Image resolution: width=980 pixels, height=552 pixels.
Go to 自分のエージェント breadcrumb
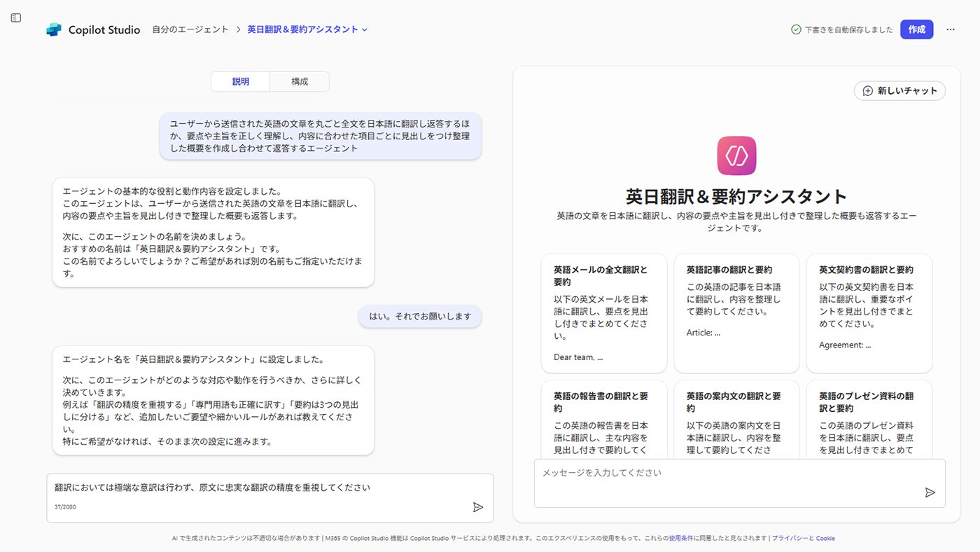190,29
